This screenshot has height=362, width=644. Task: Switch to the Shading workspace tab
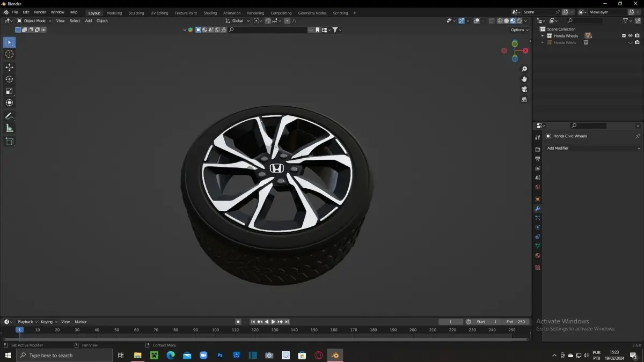tap(210, 13)
